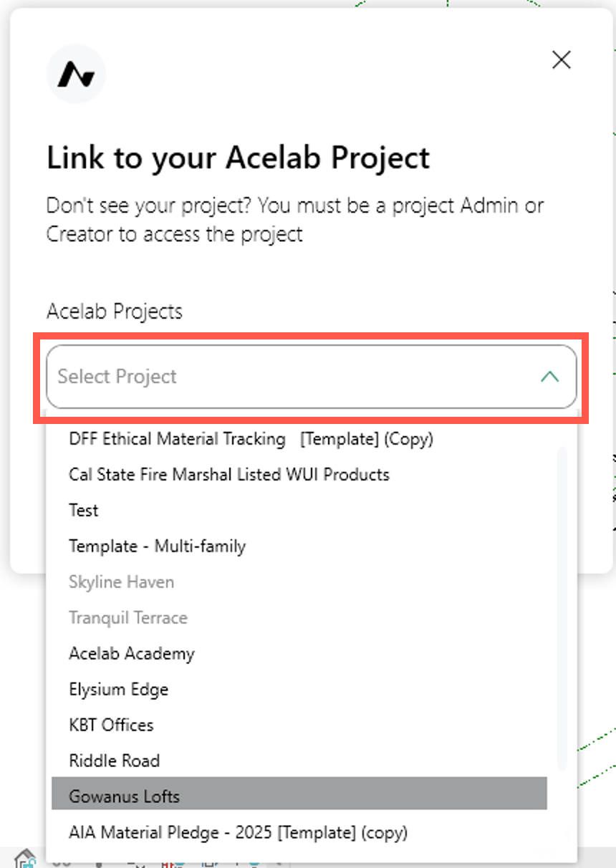The image size is (616, 868).
Task: Click the Acelab logo icon
Action: pos(76,74)
